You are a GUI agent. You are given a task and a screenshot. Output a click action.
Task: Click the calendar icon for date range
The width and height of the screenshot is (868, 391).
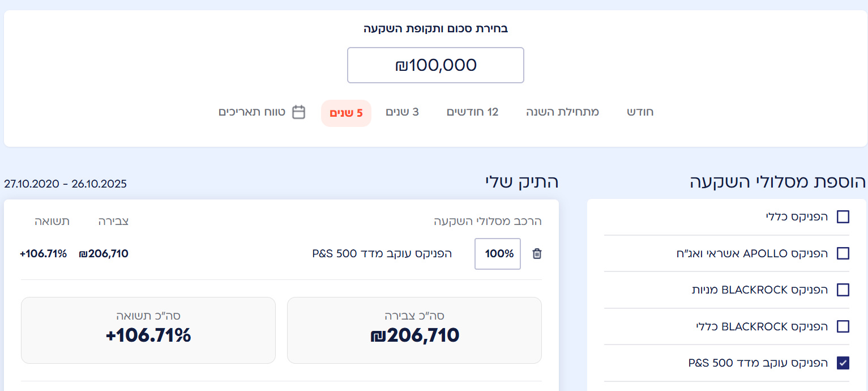tap(298, 112)
